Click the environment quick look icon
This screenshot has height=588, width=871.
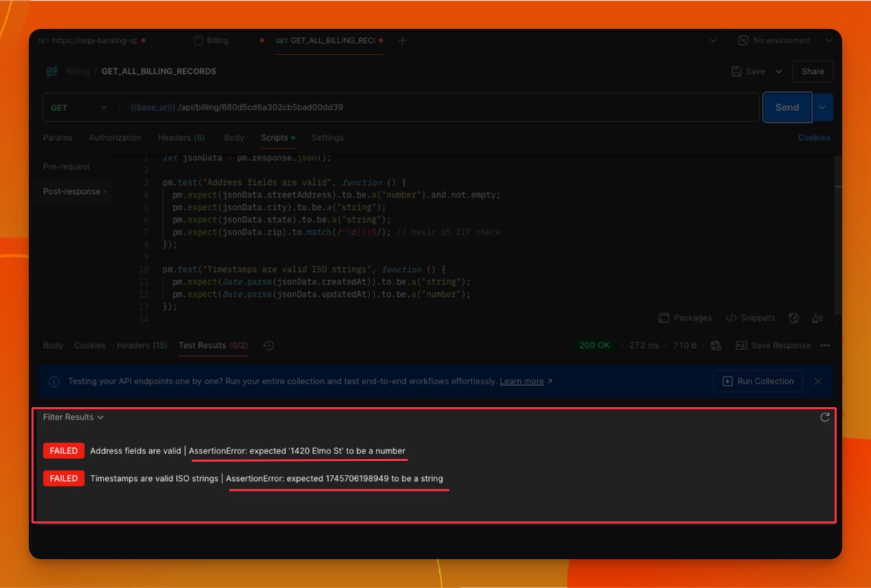point(743,41)
